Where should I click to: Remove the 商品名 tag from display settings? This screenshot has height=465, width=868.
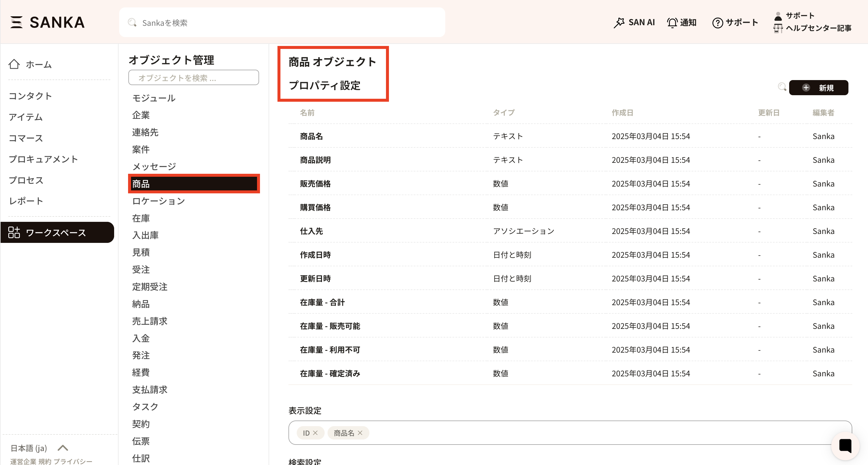[360, 433]
